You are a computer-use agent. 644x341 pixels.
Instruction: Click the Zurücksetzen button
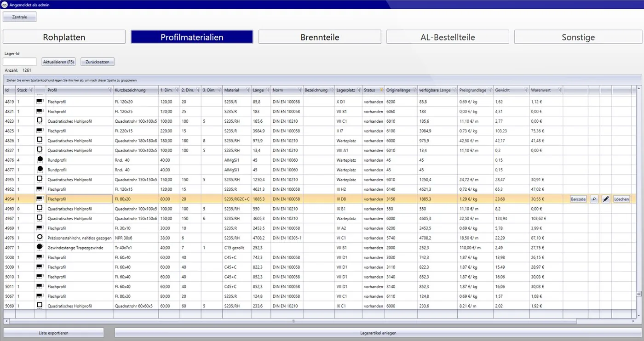tap(98, 62)
